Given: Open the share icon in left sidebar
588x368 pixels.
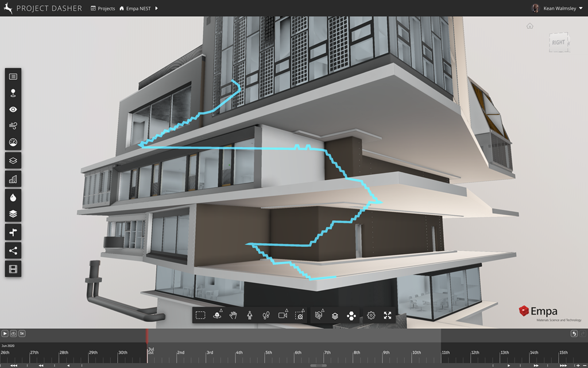Looking at the screenshot, I should pyautogui.click(x=13, y=251).
